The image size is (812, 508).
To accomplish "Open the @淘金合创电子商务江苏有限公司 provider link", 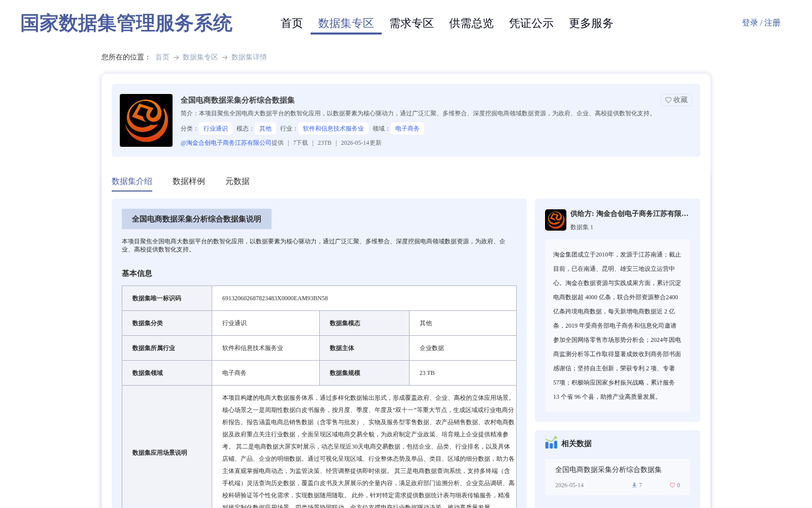I will tap(226, 143).
